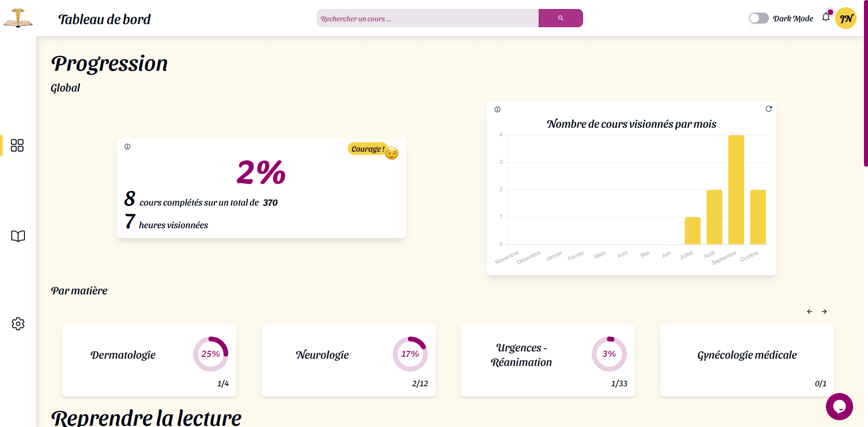Click info icon on monthly chart card
Viewport: 868px width, 427px height.
(x=498, y=110)
